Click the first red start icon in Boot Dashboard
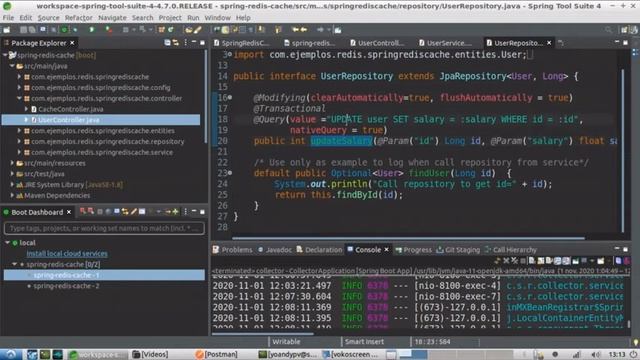The height and width of the screenshot is (360, 640). pyautogui.click(x=83, y=211)
